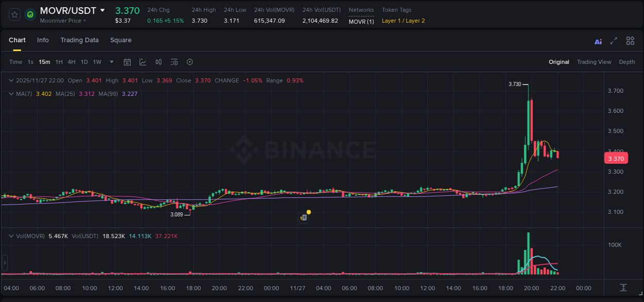Select the Layer 1 / Layer 2 tag
The image size is (644, 302).
(403, 21)
